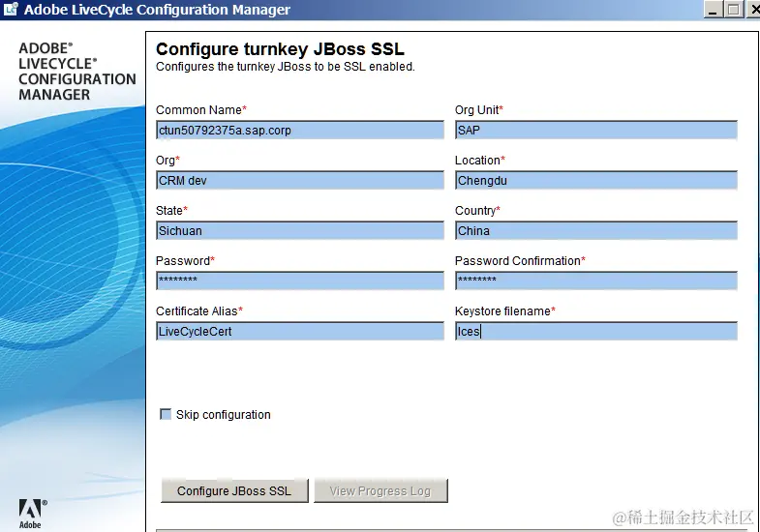Minimize the Configuration Manager window
Viewport: 760px width, 532px height.
tap(713, 10)
